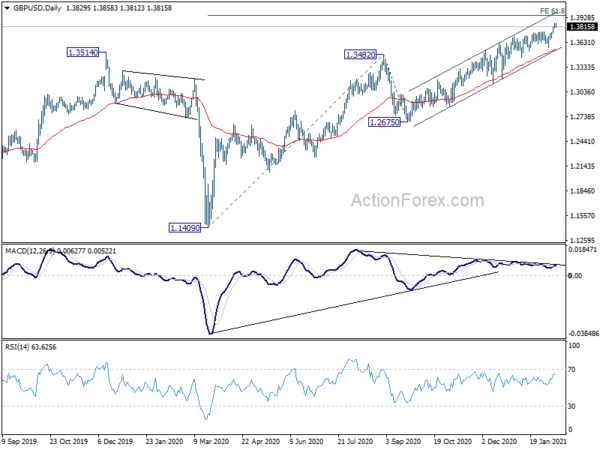
Task: Select the 22 Apr 2020 date label
Action: [261, 442]
